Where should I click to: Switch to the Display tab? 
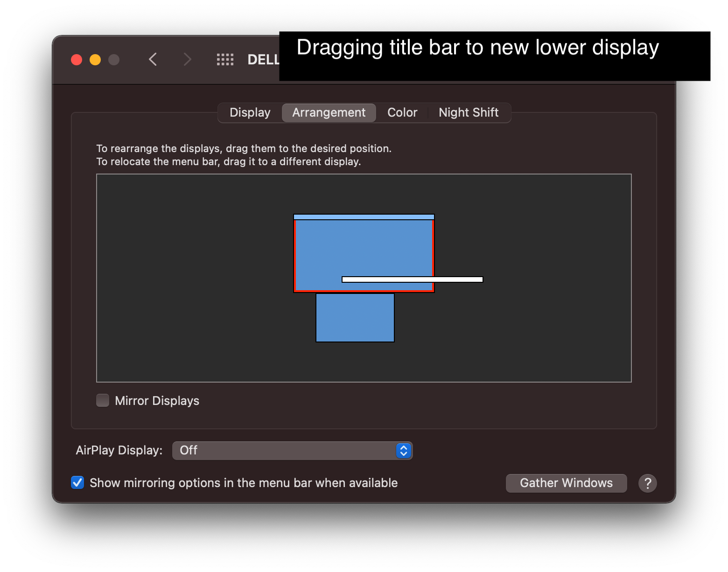pos(250,112)
